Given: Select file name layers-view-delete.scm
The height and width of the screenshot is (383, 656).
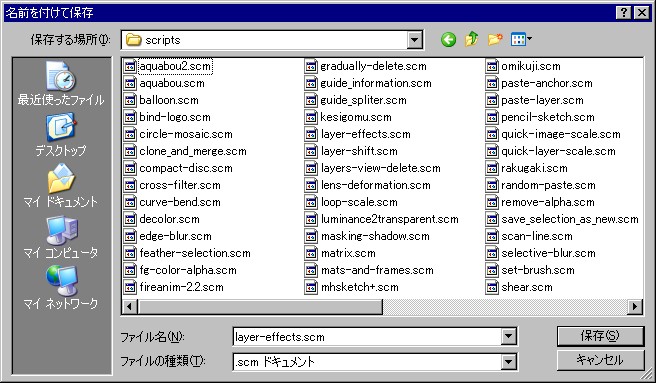Looking at the screenshot, I should coord(381,168).
